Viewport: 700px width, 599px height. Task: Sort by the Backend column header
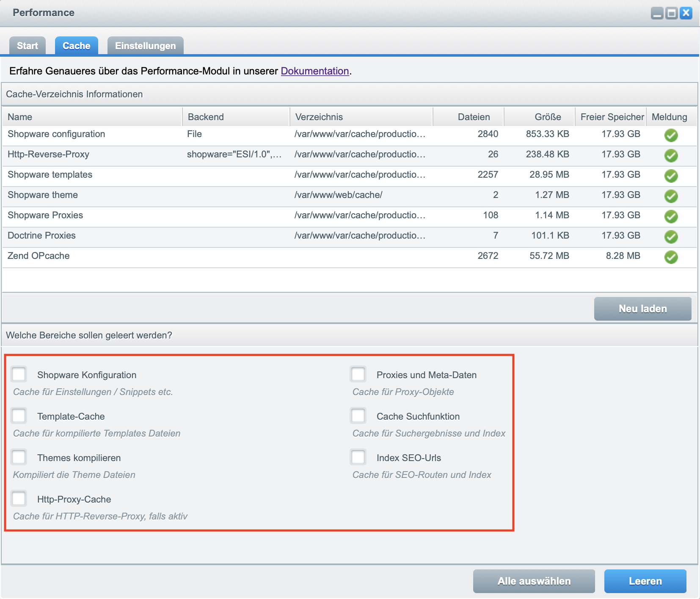coord(236,117)
